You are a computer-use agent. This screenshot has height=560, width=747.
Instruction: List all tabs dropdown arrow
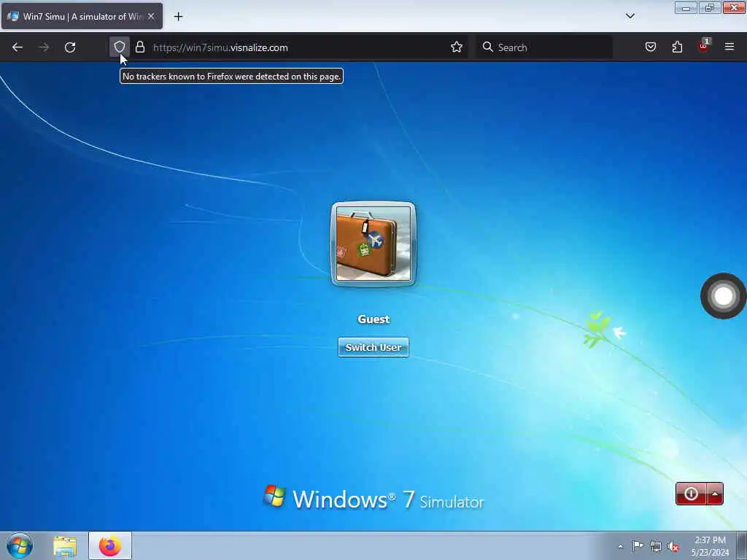(630, 16)
